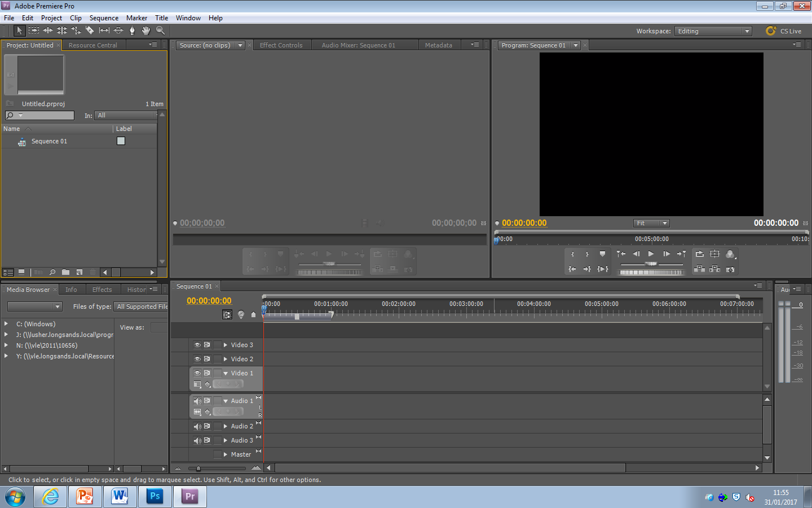Click the Export Frame camera icon
812x508 pixels.
click(x=730, y=269)
